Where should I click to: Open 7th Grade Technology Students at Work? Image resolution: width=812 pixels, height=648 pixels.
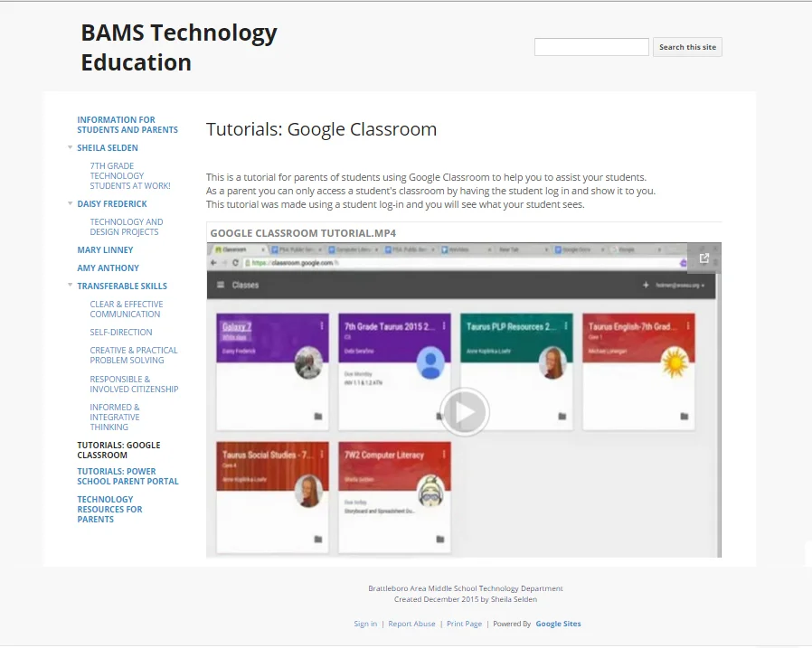tap(130, 175)
